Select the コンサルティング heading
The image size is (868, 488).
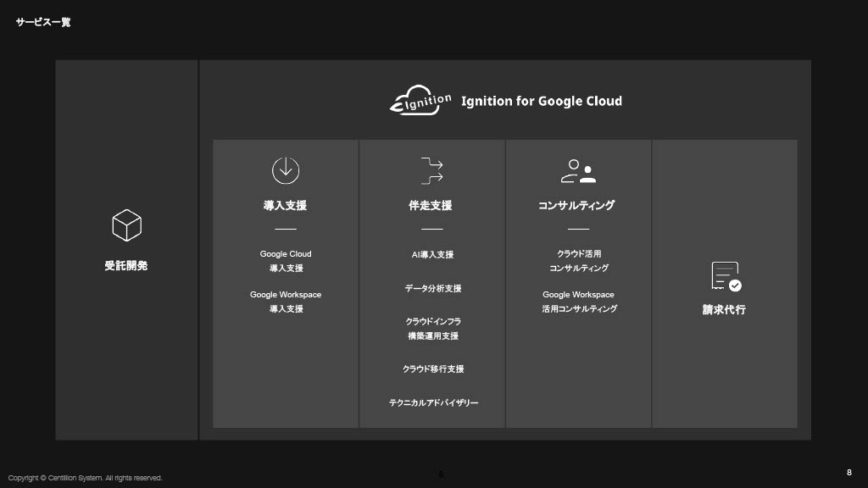(577, 206)
